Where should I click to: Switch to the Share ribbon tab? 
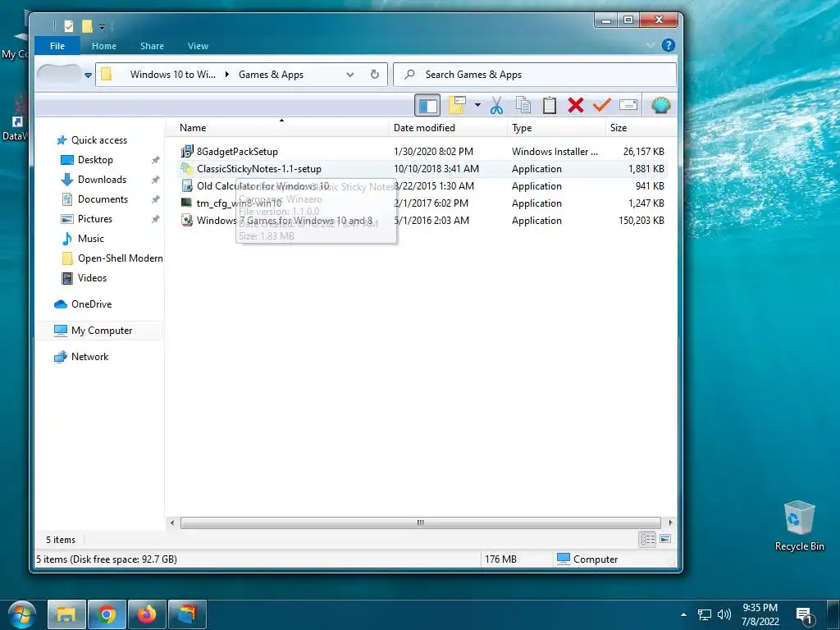pyautogui.click(x=152, y=46)
